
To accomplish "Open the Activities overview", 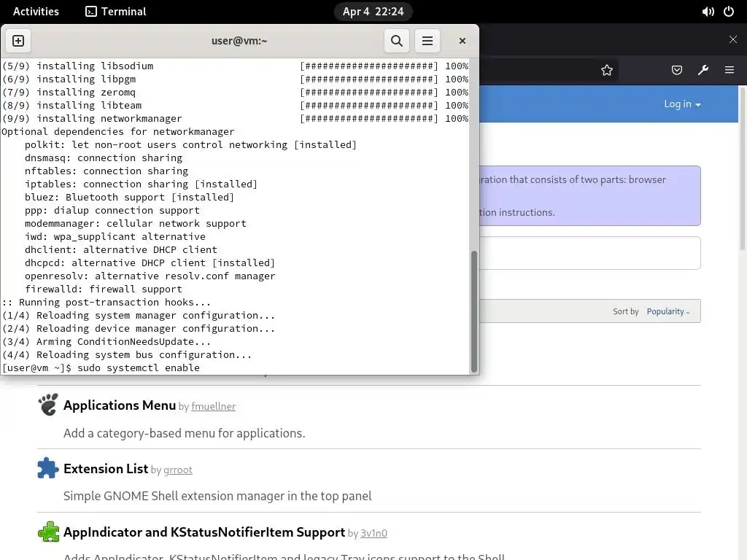I will (x=36, y=12).
